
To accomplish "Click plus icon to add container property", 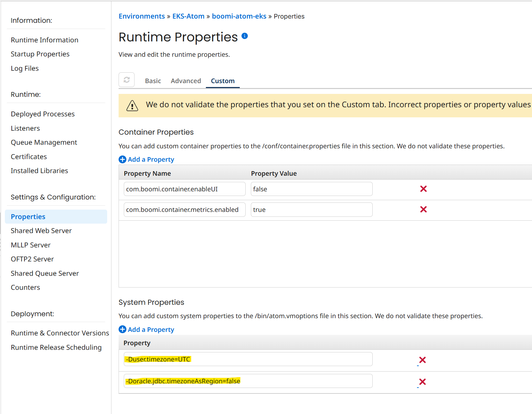I will [122, 159].
